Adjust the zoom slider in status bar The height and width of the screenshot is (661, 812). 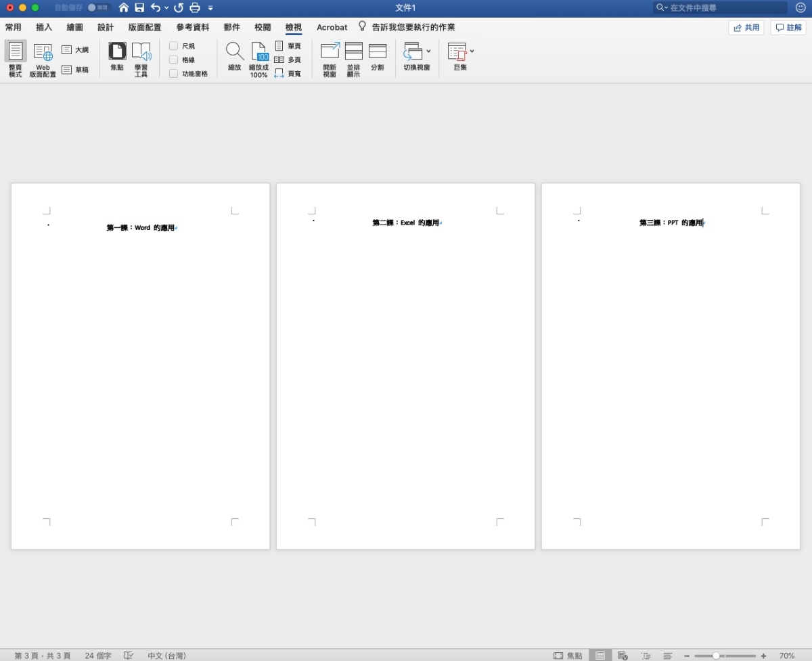[716, 656]
